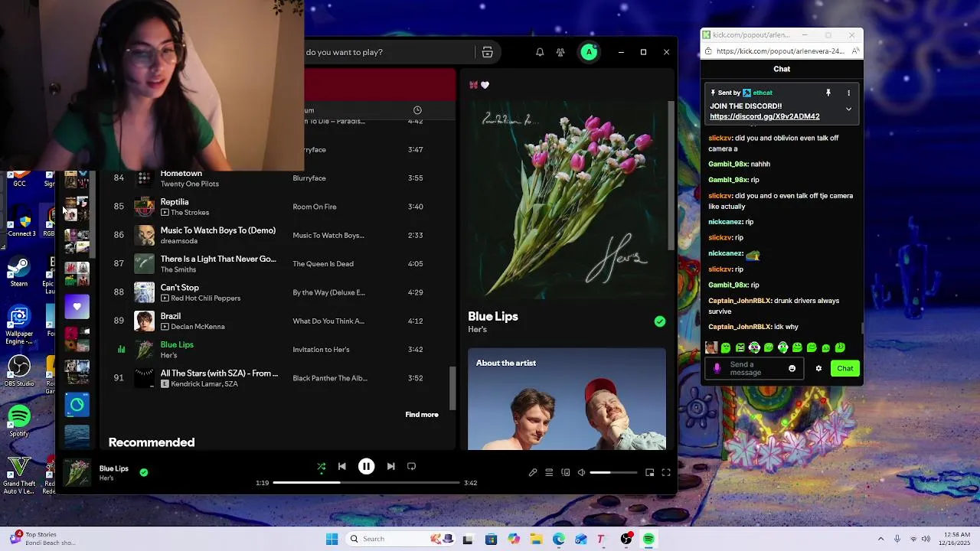This screenshot has height=551, width=980.
Task: Seek within the song progress bar
Action: pos(366,483)
